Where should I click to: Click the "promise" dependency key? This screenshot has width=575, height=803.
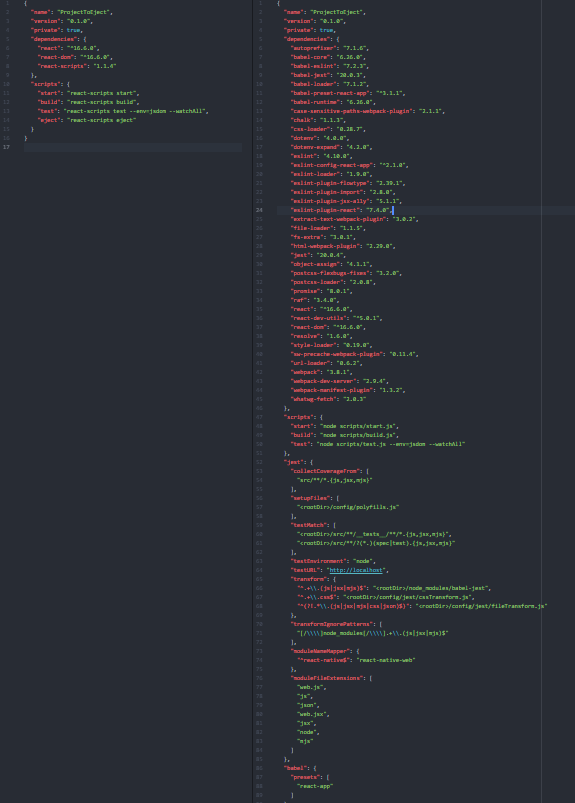(306, 291)
